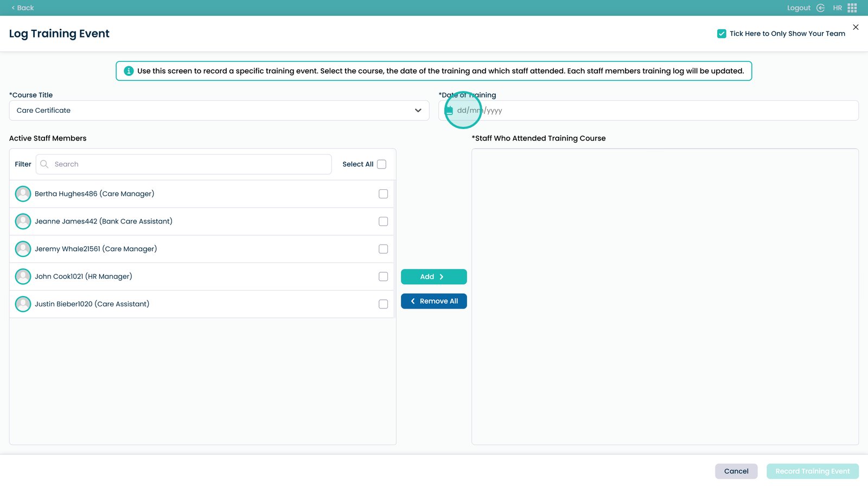Image resolution: width=868 pixels, height=488 pixels.
Task: Click John Cook1021 avatar icon
Action: (x=23, y=277)
